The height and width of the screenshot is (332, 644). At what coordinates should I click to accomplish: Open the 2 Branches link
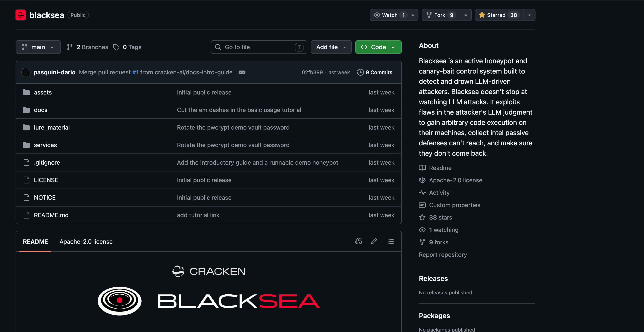(88, 47)
